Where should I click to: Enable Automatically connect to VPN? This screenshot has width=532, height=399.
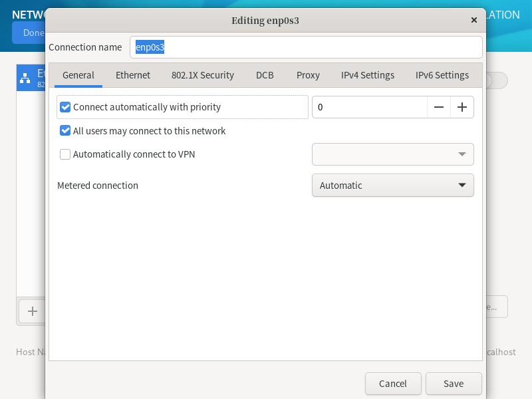coord(65,154)
